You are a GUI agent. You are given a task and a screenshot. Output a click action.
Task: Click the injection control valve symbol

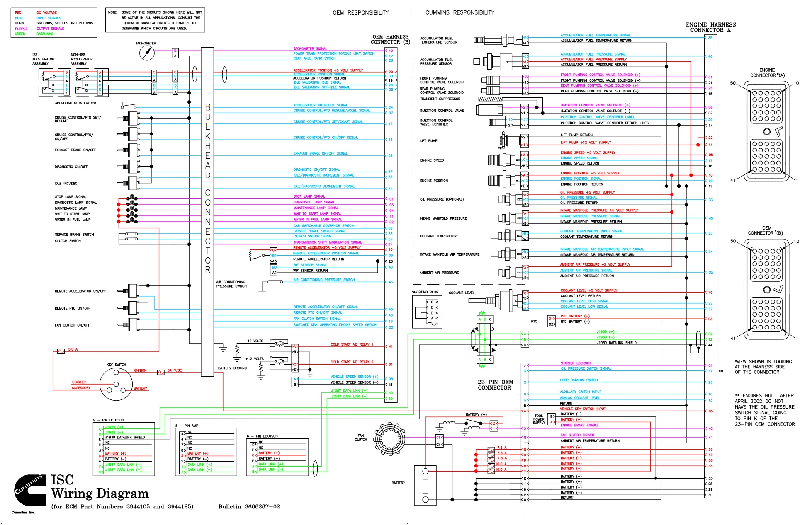tap(489, 110)
